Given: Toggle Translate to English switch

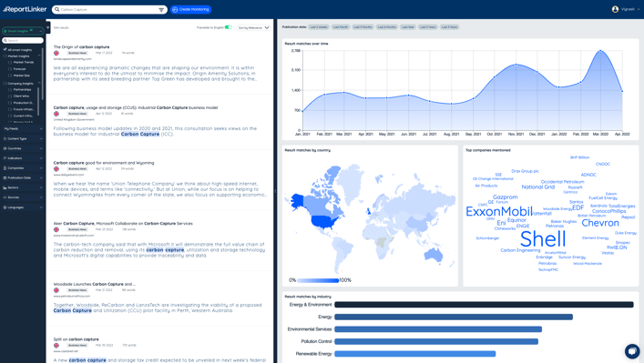Looking at the screenshot, I should (x=229, y=27).
